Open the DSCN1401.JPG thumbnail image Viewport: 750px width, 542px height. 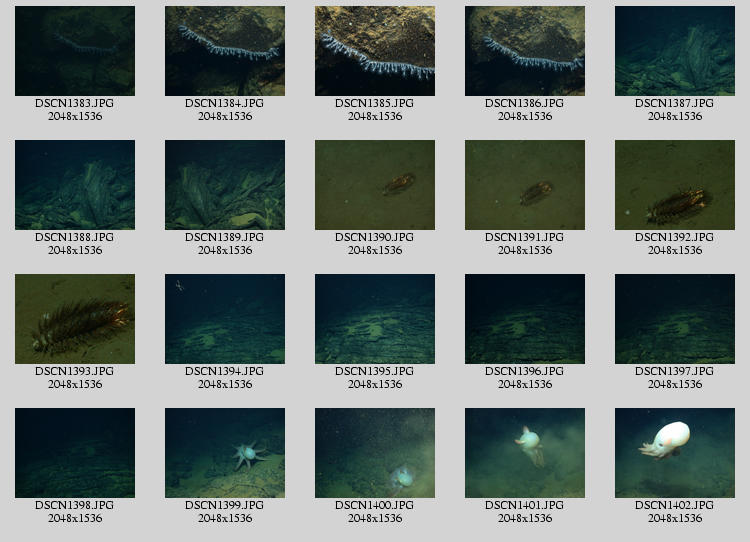525,453
